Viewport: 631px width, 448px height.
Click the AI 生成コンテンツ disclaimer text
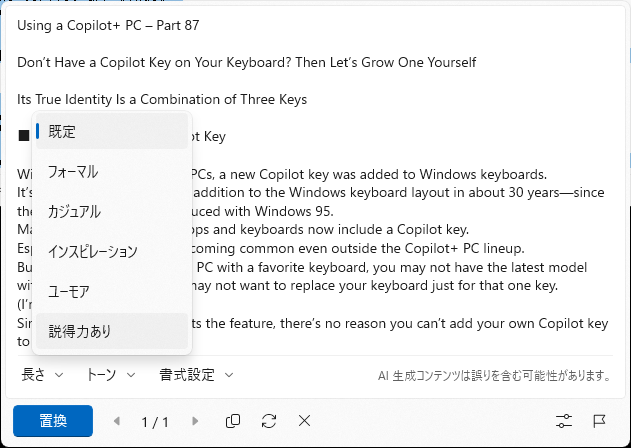coord(495,376)
